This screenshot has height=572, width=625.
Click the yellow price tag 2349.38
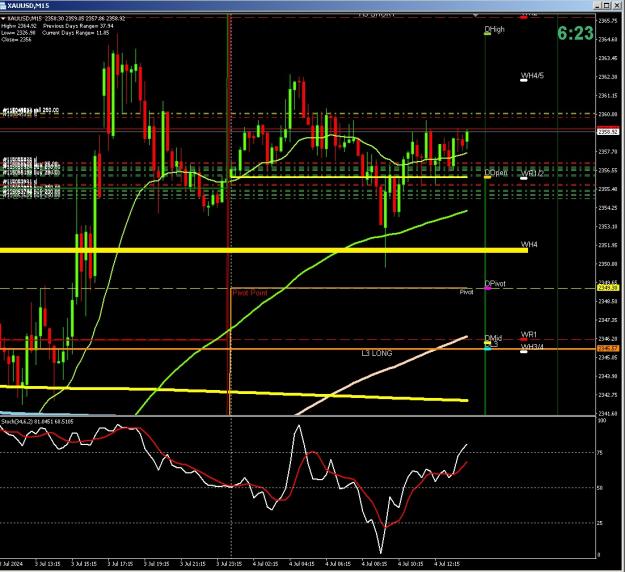(x=608, y=287)
